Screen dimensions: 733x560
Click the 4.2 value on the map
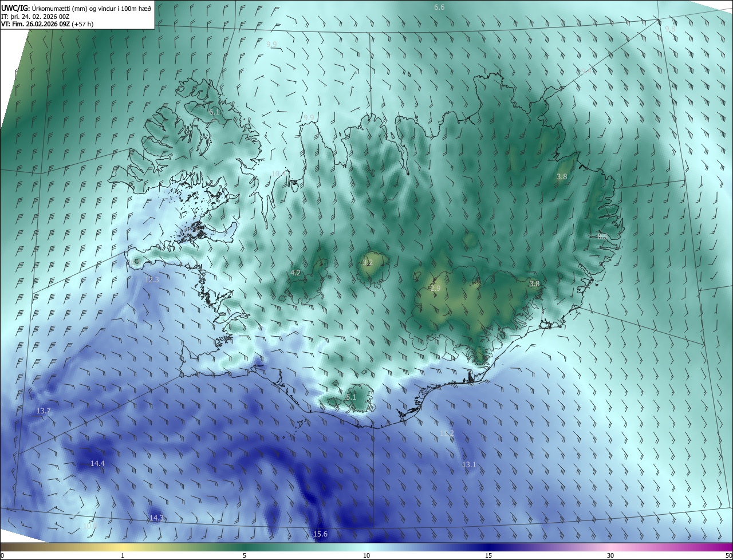pyautogui.click(x=295, y=273)
